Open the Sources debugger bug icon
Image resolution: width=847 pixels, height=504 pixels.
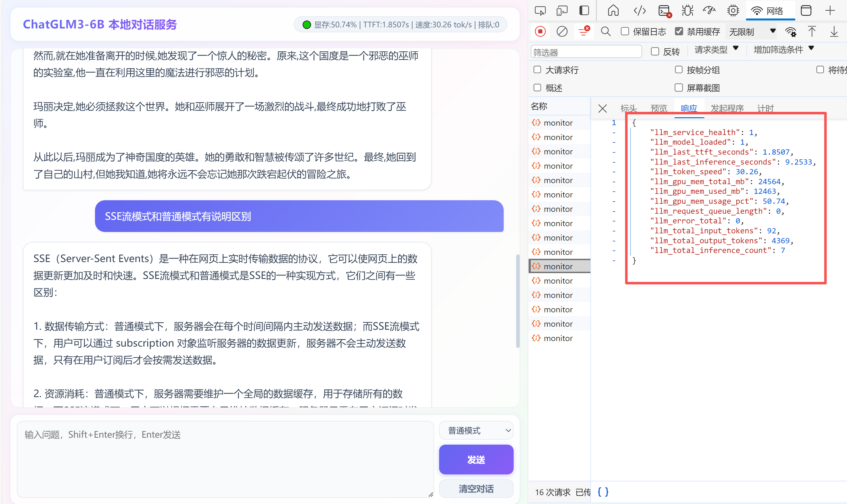[x=687, y=11]
